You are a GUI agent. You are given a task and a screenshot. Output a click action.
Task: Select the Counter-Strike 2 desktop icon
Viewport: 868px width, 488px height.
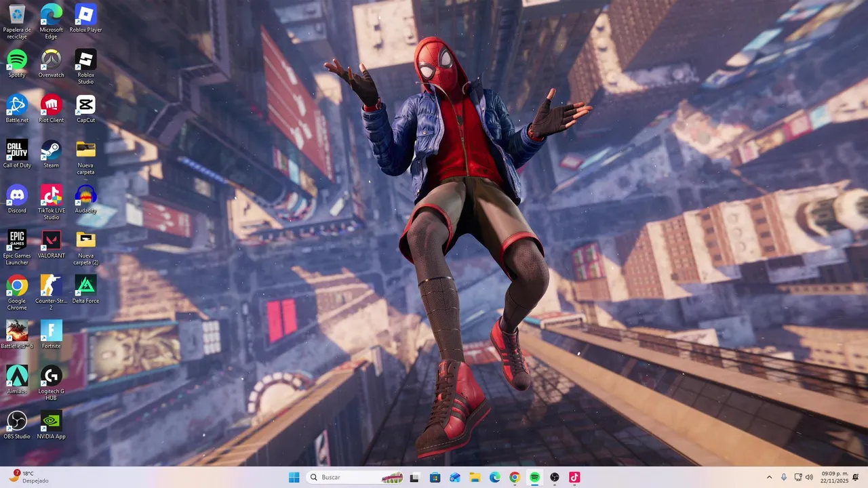[51, 293]
